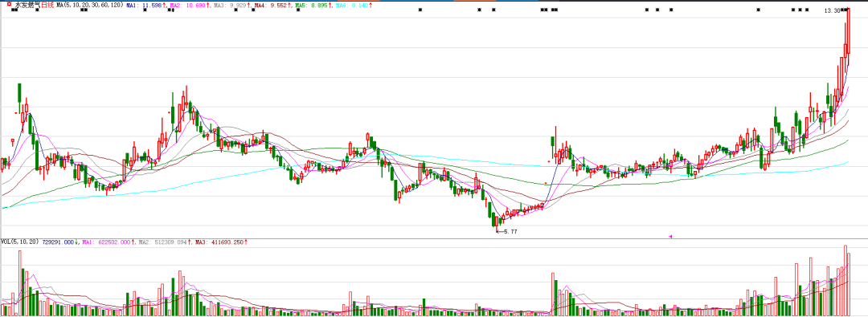Open the VOL(5,10,20) indicator parameters
This screenshot has width=868, height=317.
[20, 242]
